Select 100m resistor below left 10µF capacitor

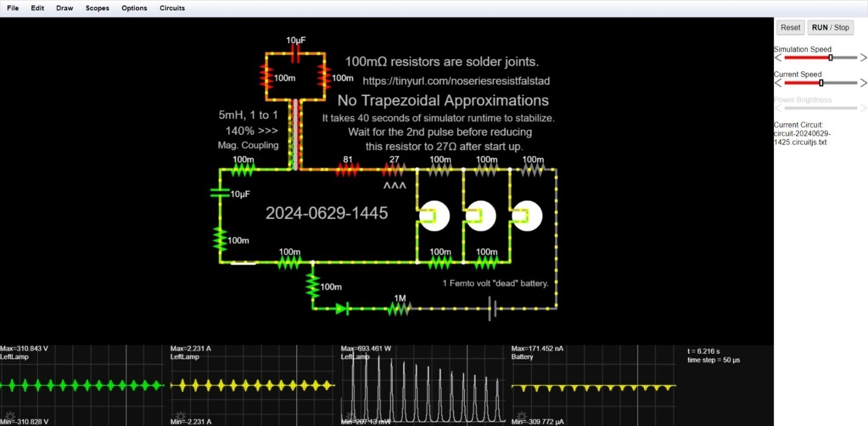click(219, 239)
